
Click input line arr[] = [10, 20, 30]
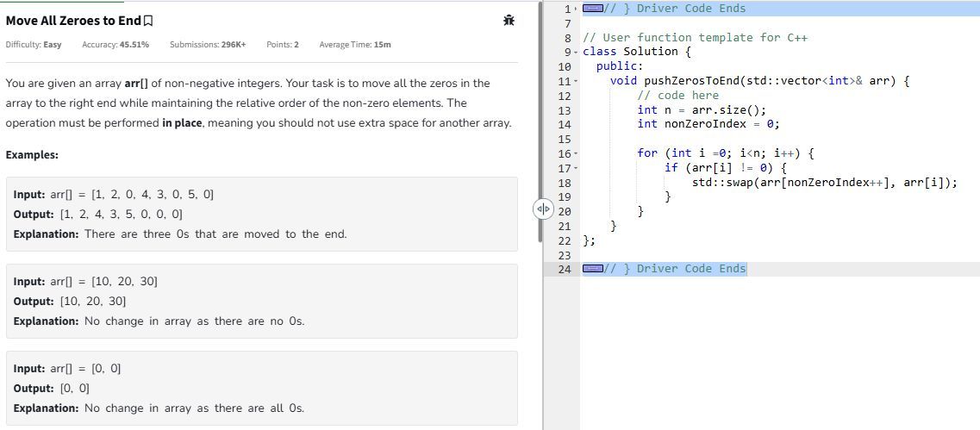pos(85,281)
